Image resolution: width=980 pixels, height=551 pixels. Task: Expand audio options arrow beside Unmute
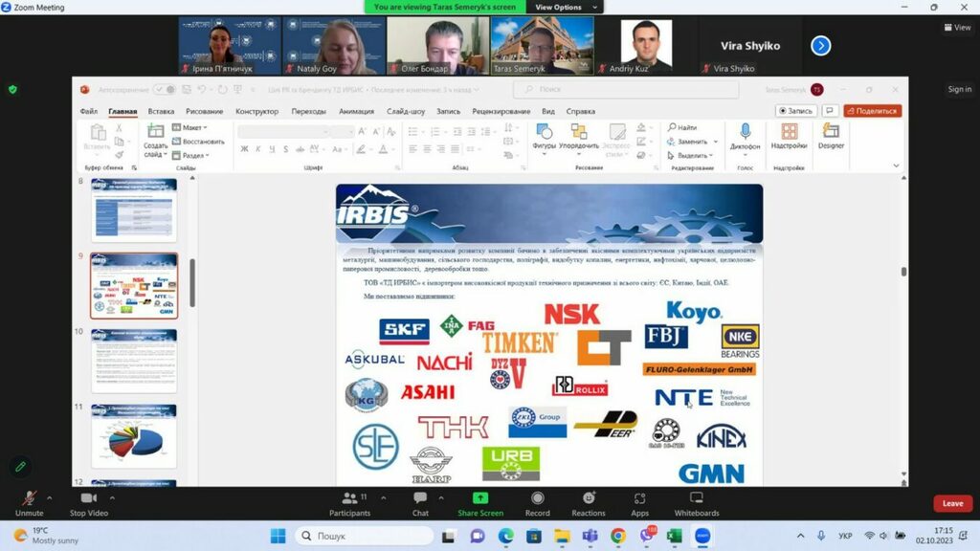pyautogui.click(x=50, y=497)
